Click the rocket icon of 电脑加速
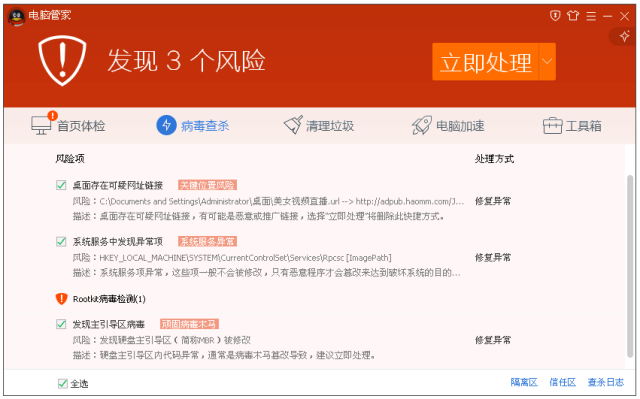 click(x=422, y=125)
